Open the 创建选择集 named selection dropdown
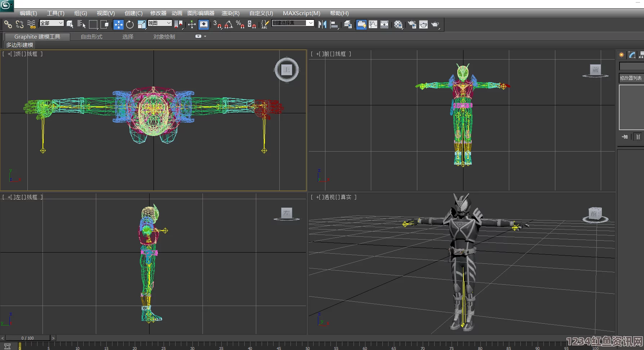 pyautogui.click(x=293, y=23)
